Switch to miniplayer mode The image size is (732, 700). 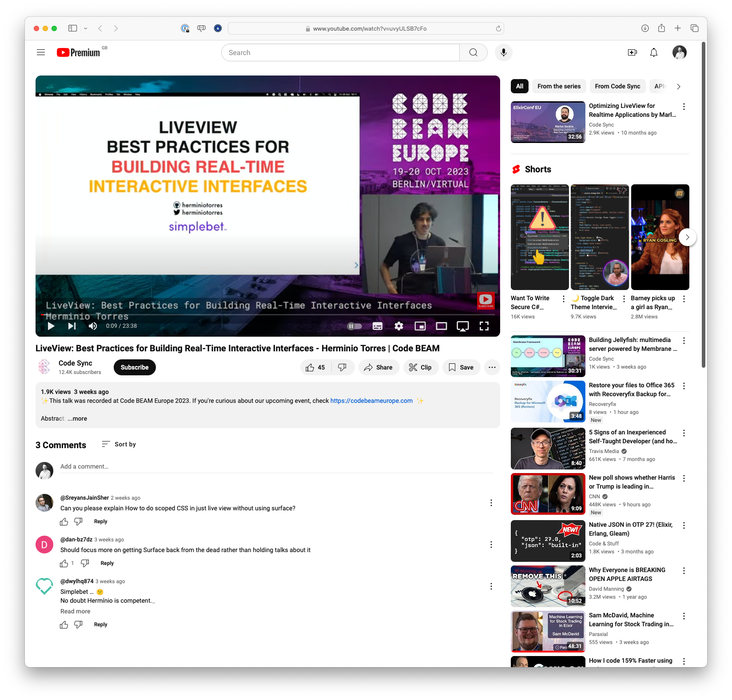420,326
